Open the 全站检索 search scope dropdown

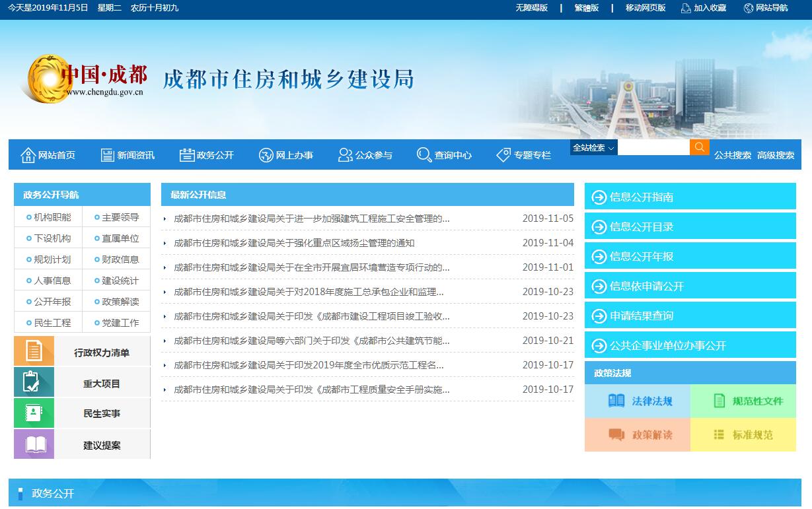click(x=593, y=148)
